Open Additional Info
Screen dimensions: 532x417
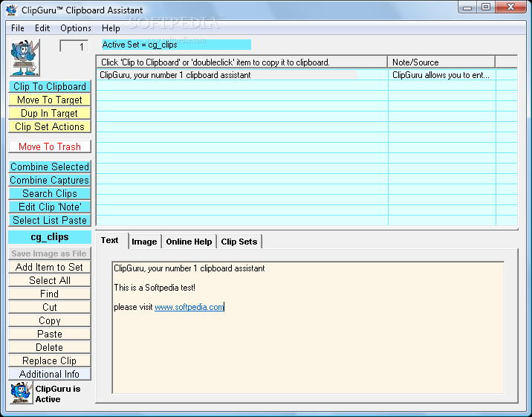click(50, 374)
